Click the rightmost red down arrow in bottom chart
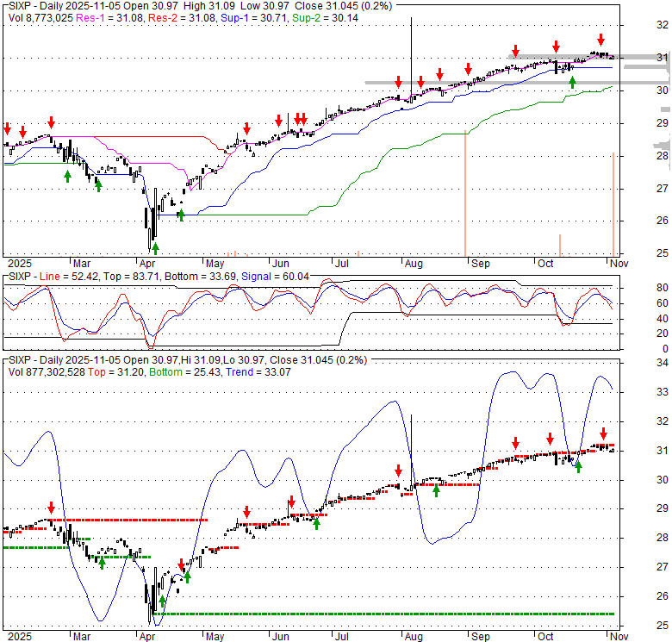Image resolution: width=672 pixels, height=642 pixels. click(603, 433)
